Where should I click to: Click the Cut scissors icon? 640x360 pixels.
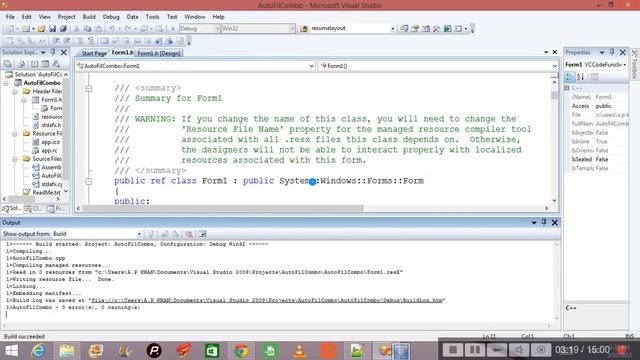[76, 29]
